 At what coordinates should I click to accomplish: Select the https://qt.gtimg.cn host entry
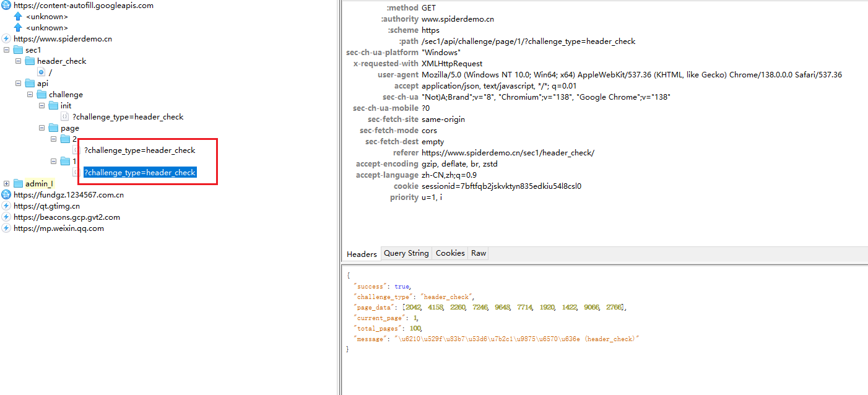46,206
